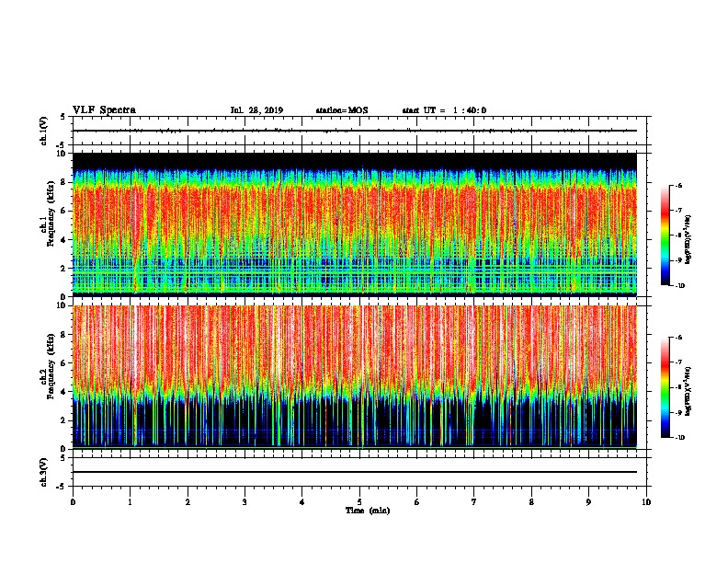Click the 'ch.1(V)' waveform axis label
The height and width of the screenshot is (563, 728).
(x=44, y=131)
